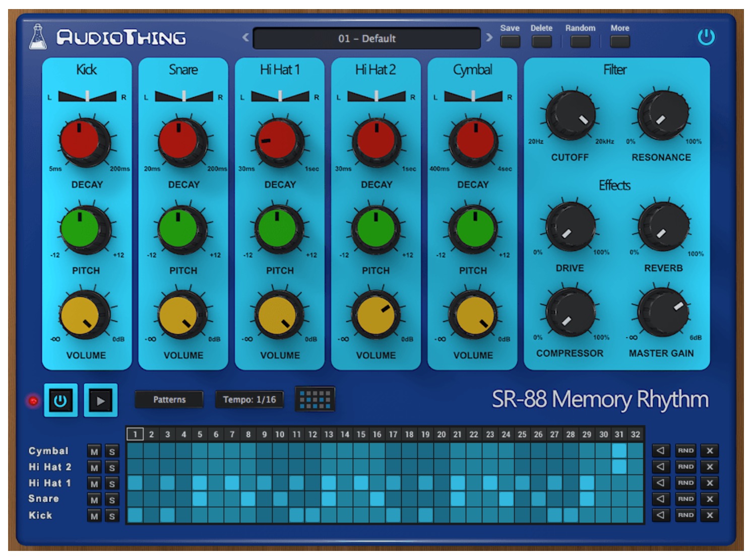Click the Drive effect knob
The height and width of the screenshot is (560, 752).
click(571, 226)
